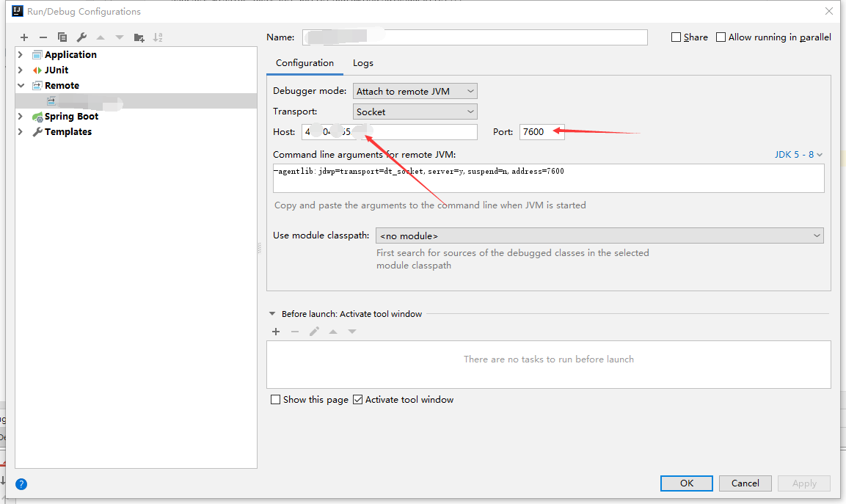The width and height of the screenshot is (846, 504).
Task: Click the Application type icon in the tree
Action: 37,54
